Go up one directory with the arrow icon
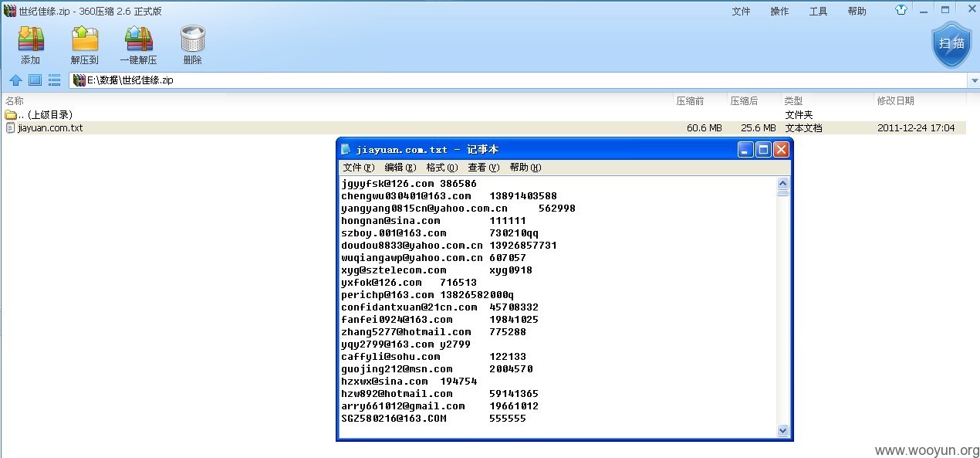Screen dimensions: 980x458 point(15,80)
